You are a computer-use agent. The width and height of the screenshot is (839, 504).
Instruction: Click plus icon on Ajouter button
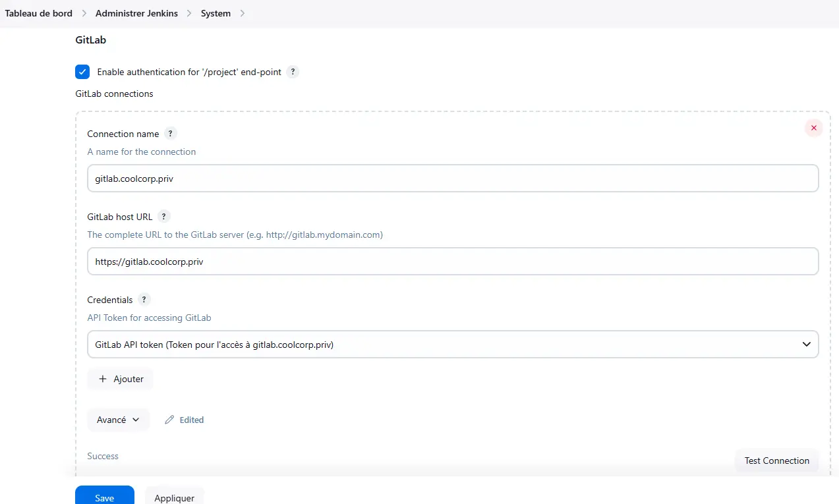point(103,379)
